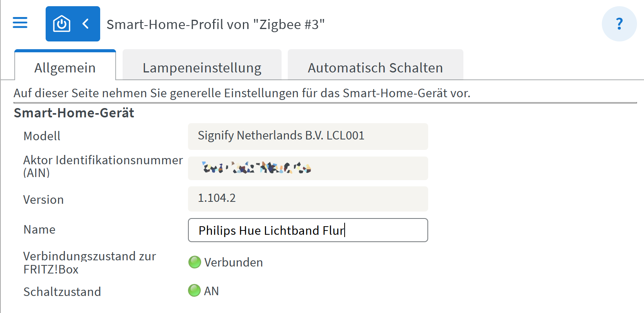Open the hamburger navigation menu
This screenshot has width=644, height=313.
point(20,23)
